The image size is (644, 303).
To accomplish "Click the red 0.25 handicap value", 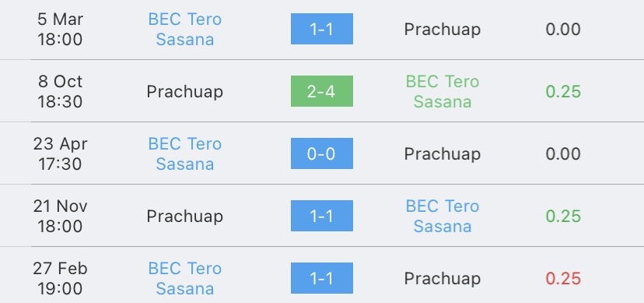I will point(563,278).
